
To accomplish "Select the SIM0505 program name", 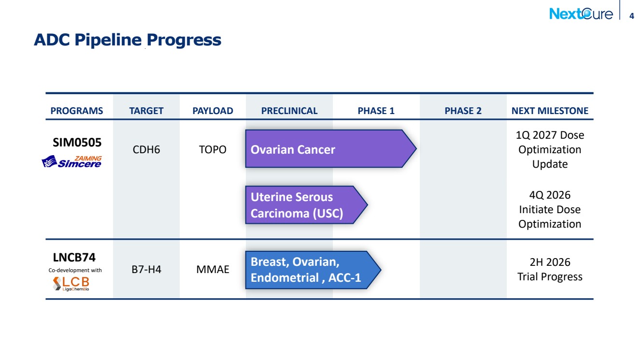I will coord(77,143).
